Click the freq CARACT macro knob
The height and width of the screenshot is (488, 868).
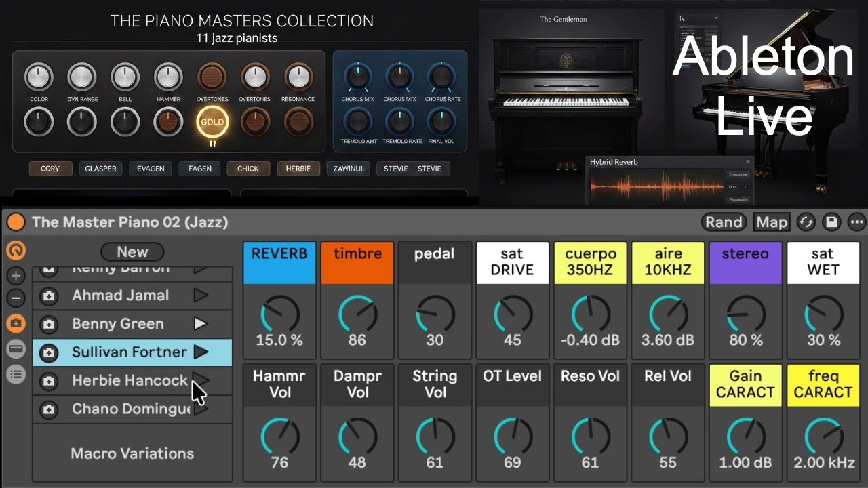coord(823,436)
